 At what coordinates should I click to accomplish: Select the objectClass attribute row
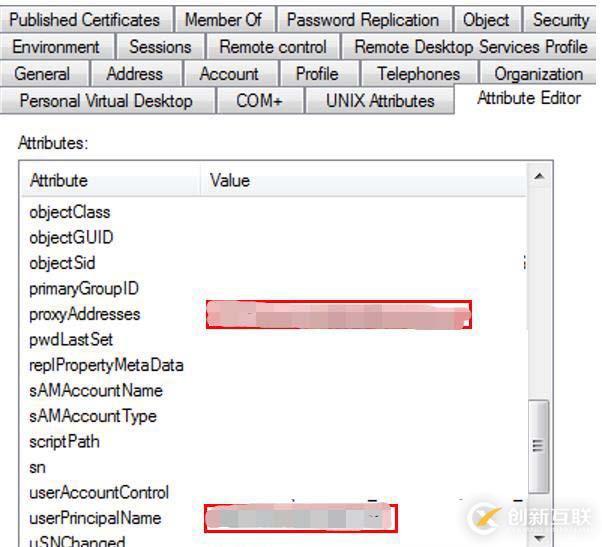[274, 212]
